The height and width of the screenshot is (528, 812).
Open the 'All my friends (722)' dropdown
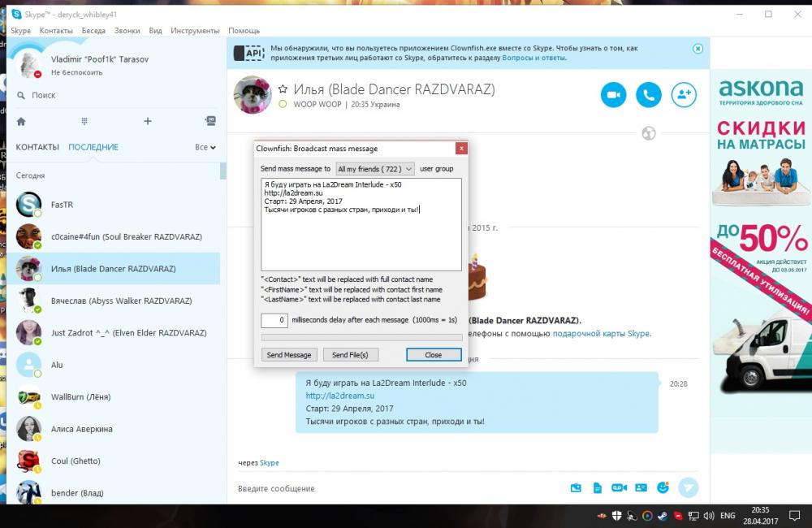(375, 169)
